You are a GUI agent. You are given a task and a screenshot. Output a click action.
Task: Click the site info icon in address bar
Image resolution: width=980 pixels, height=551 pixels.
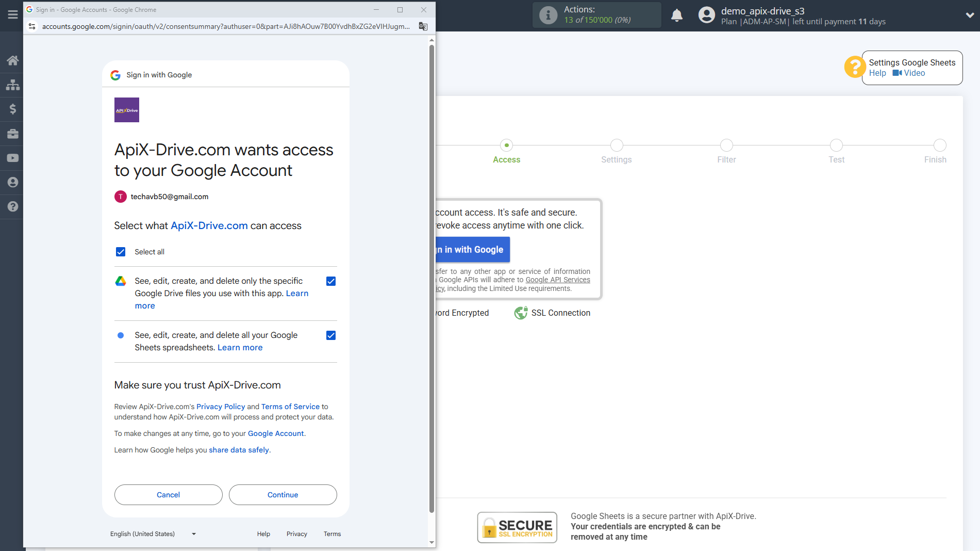click(x=32, y=26)
